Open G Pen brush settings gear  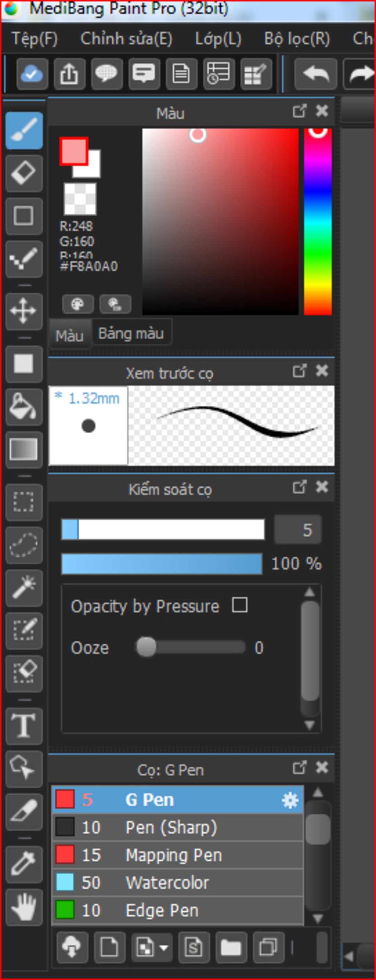click(290, 800)
